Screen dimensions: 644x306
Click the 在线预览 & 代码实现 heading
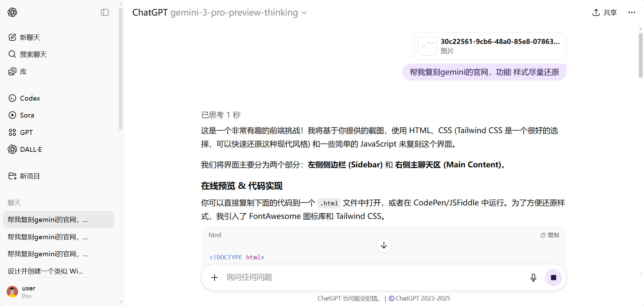[242, 186]
